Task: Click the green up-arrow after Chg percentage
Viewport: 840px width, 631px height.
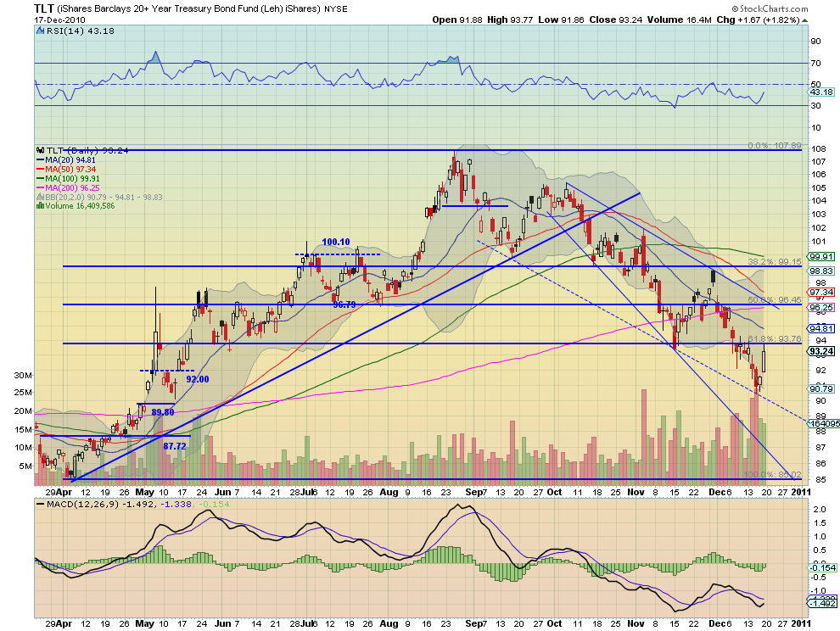Action: (x=805, y=20)
